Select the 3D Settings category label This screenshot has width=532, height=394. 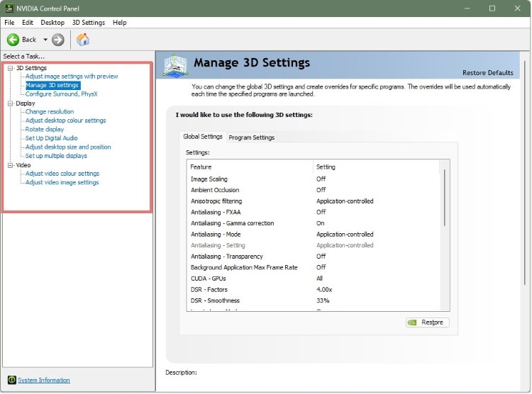pos(31,68)
